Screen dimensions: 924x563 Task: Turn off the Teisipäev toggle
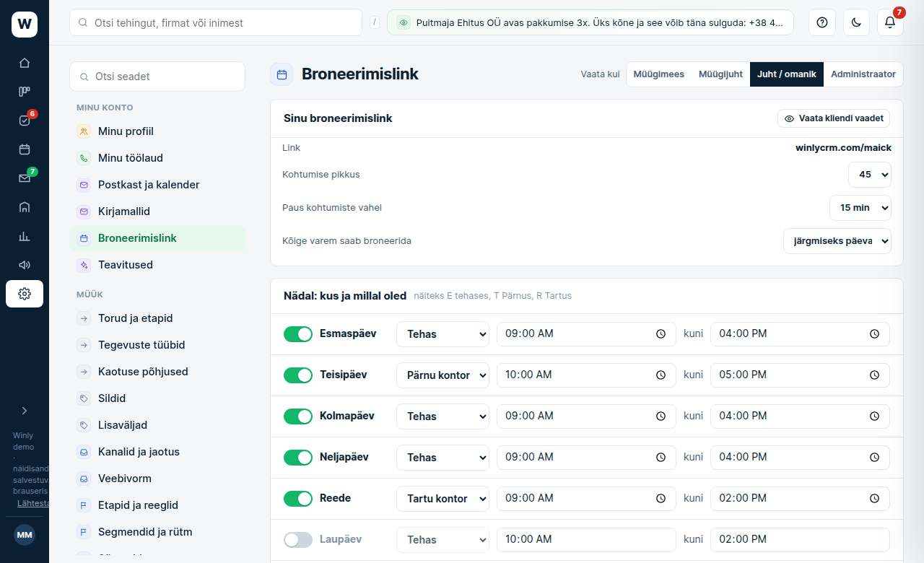pyautogui.click(x=298, y=375)
